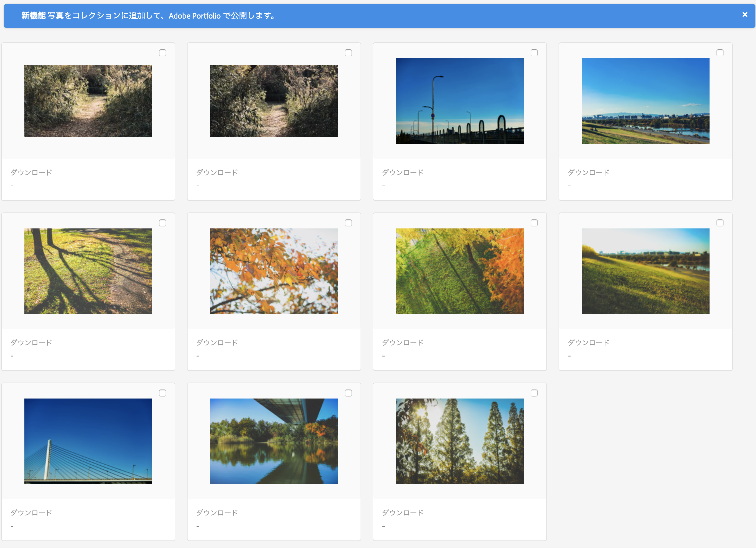Click ダウンロード under the tall conifer trees photo
The image size is (756, 548).
point(403,512)
